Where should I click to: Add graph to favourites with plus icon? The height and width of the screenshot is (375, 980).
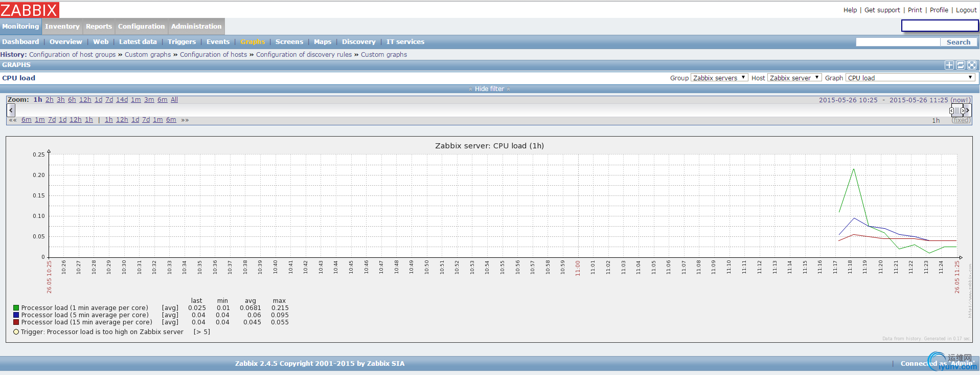click(949, 65)
